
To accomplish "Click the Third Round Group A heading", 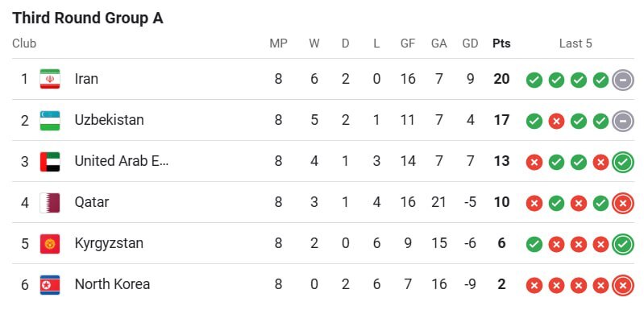I will pyautogui.click(x=88, y=19).
